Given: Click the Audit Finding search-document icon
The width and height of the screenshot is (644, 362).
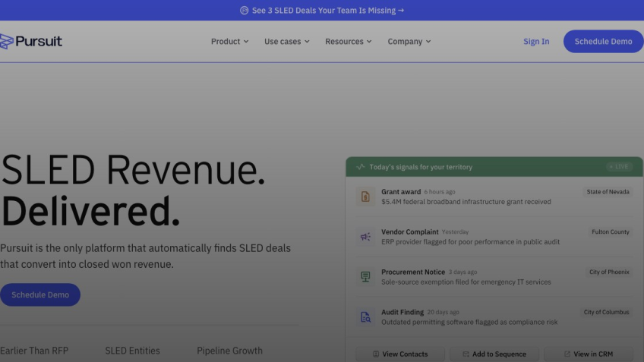Looking at the screenshot, I should click(x=365, y=317).
